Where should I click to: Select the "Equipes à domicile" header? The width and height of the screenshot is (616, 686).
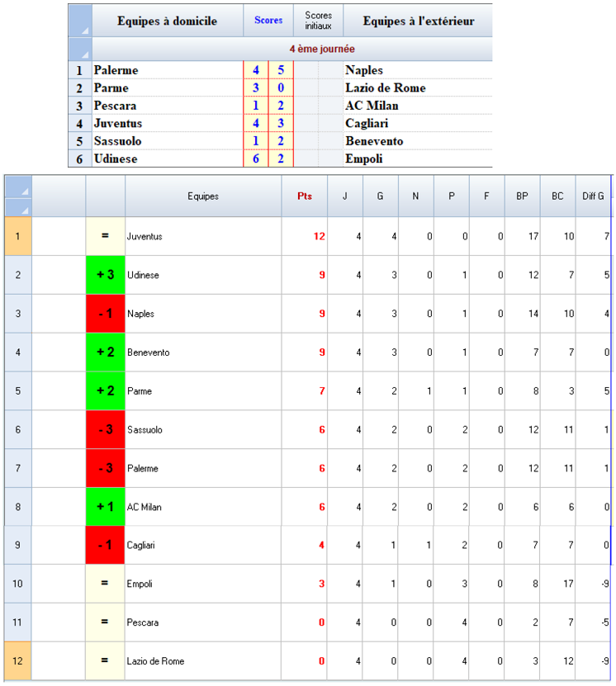[167, 21]
